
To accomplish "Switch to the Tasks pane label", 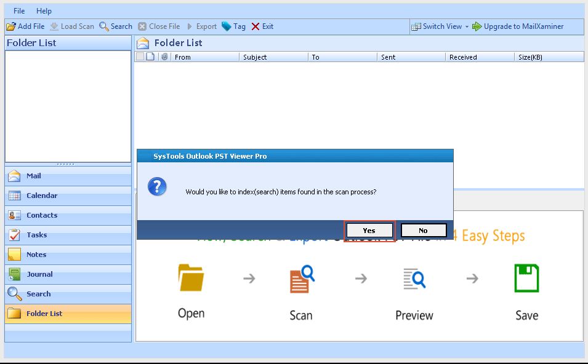I will (x=37, y=235).
